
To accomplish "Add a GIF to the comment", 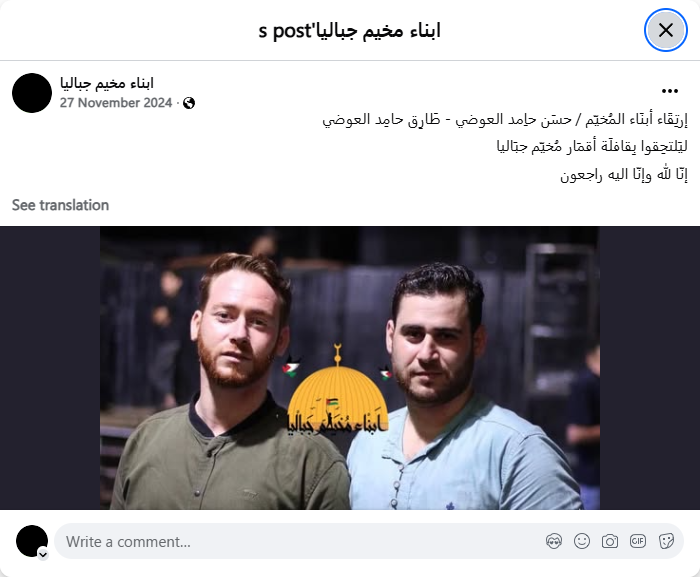I will coord(638,541).
